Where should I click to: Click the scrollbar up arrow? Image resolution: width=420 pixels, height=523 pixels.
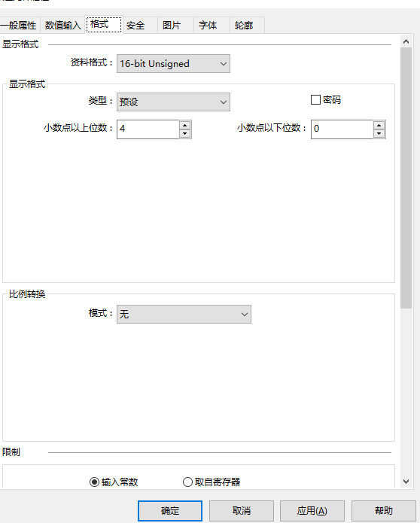tap(406, 41)
